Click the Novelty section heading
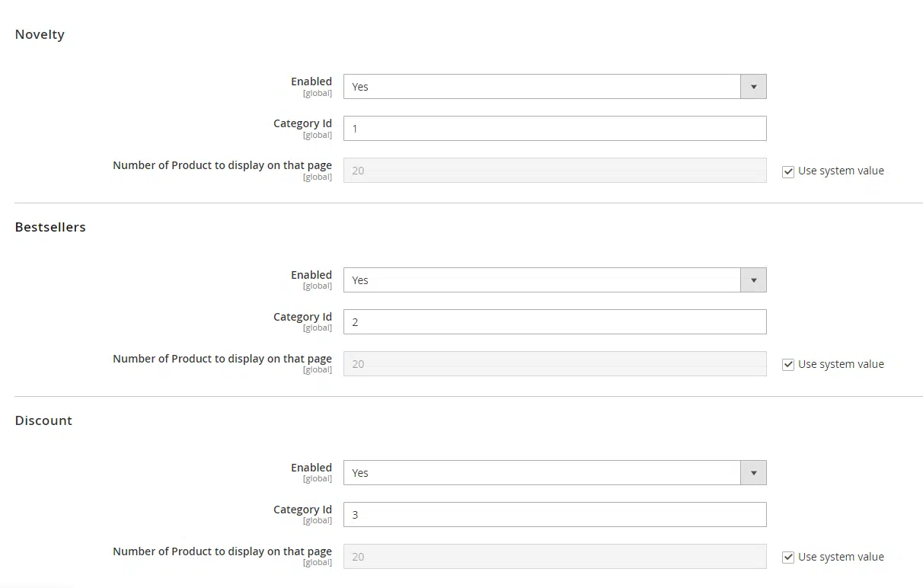This screenshot has height=588, width=923. [x=40, y=34]
